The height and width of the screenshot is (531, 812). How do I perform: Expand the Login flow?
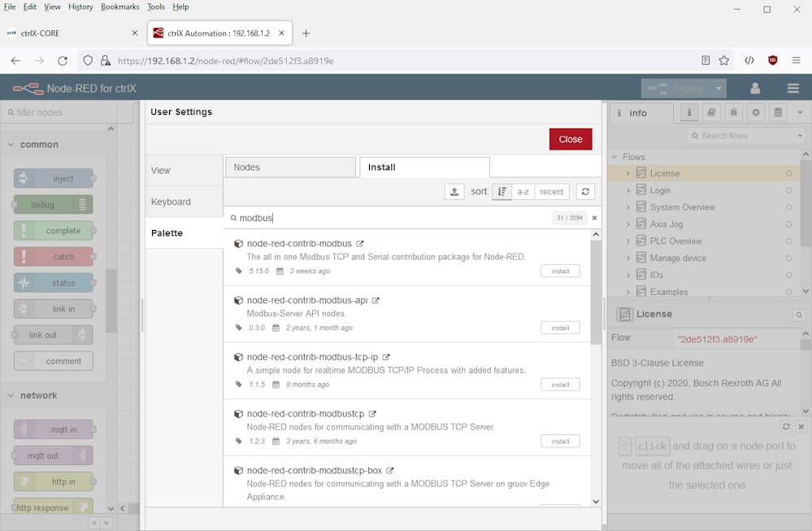click(628, 190)
